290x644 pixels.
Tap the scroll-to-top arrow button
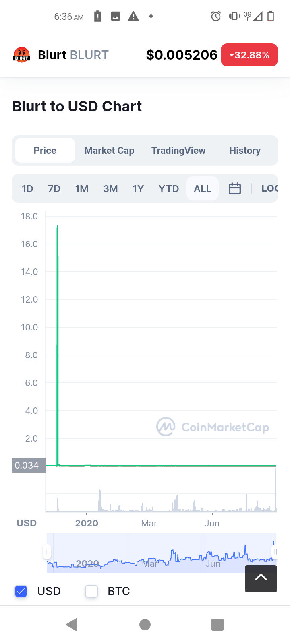point(261,578)
